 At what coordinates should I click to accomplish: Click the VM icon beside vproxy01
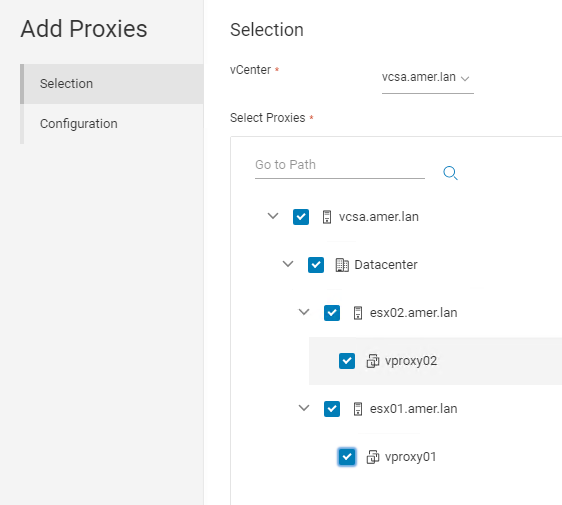tap(373, 457)
